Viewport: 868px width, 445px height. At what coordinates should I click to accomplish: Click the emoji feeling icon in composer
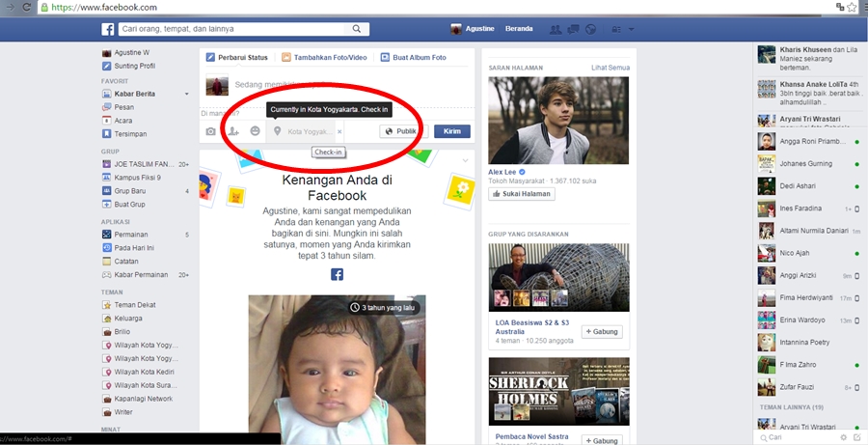[255, 131]
